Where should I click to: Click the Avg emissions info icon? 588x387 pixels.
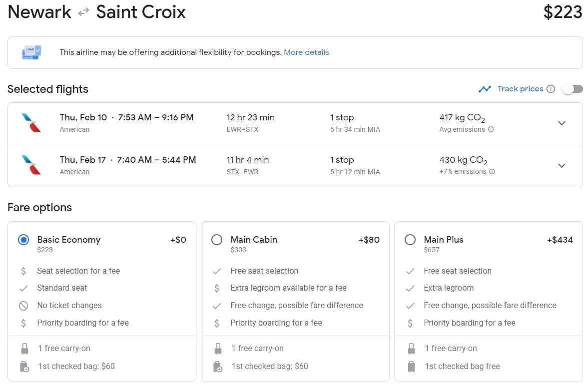tap(491, 129)
